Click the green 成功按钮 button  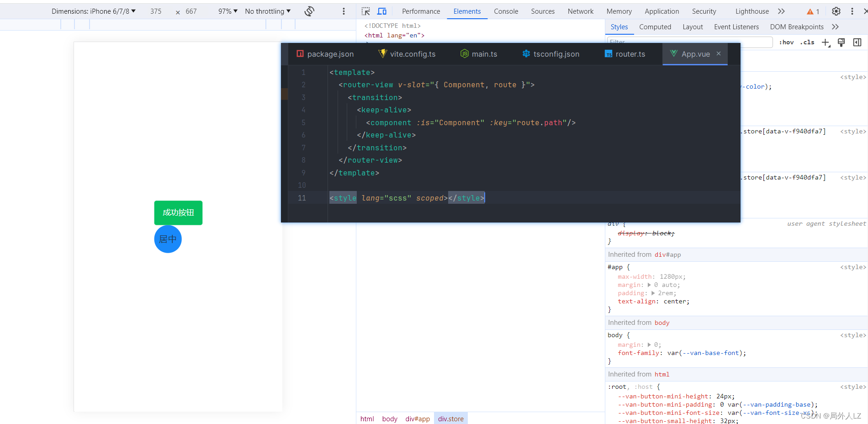178,213
